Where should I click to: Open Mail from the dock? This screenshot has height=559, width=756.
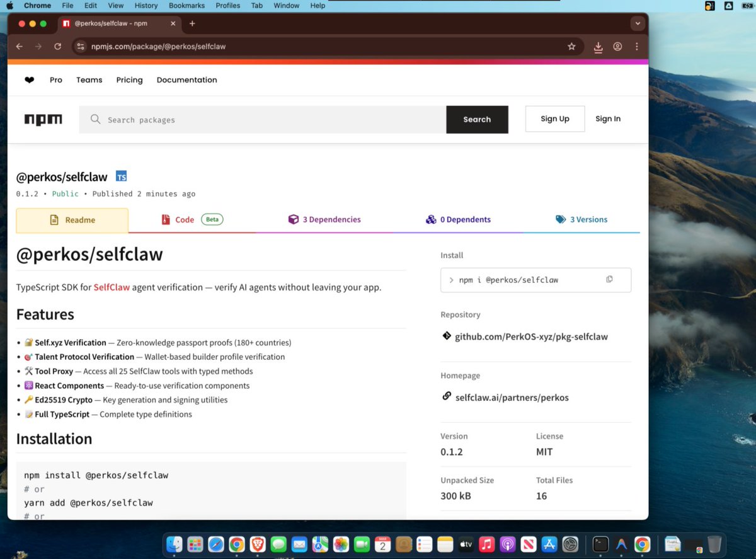click(x=299, y=544)
